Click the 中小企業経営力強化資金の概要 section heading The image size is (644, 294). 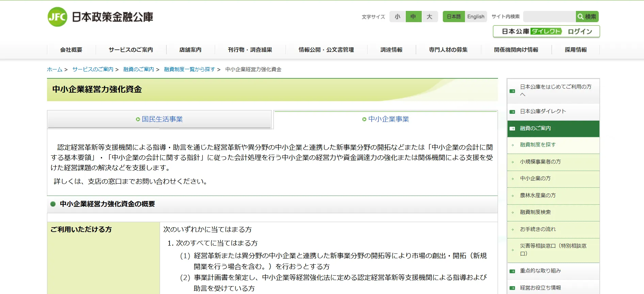[107, 204]
